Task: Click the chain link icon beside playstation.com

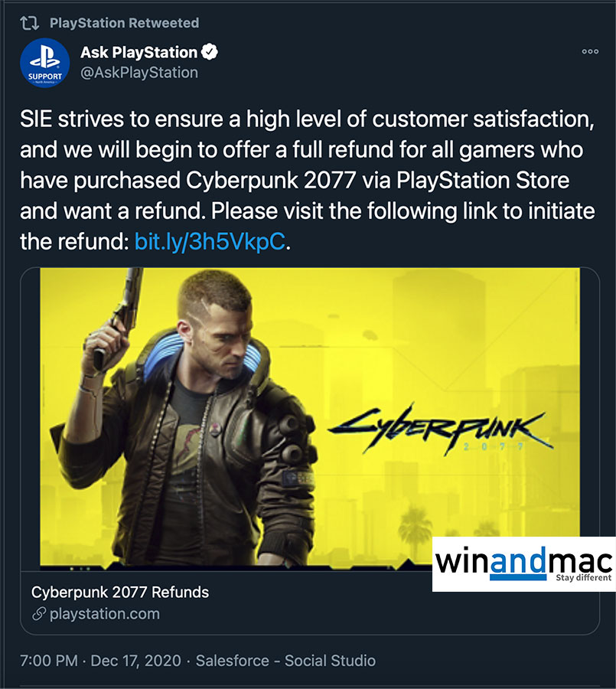Action: coord(39,614)
